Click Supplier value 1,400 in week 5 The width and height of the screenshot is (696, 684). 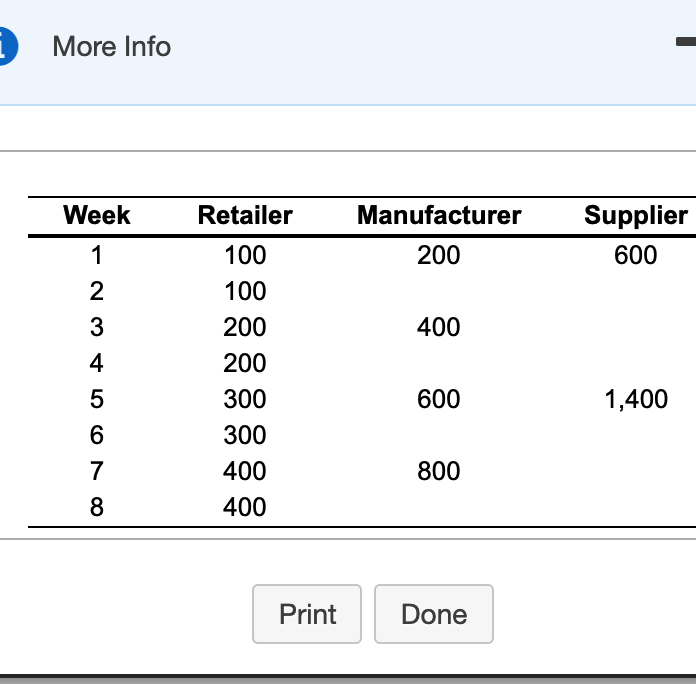[x=636, y=399]
